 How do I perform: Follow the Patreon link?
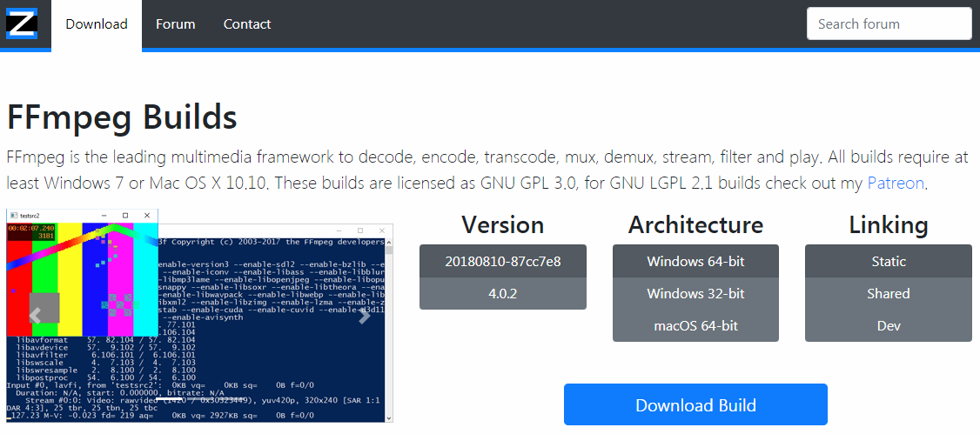pyautogui.click(x=896, y=183)
